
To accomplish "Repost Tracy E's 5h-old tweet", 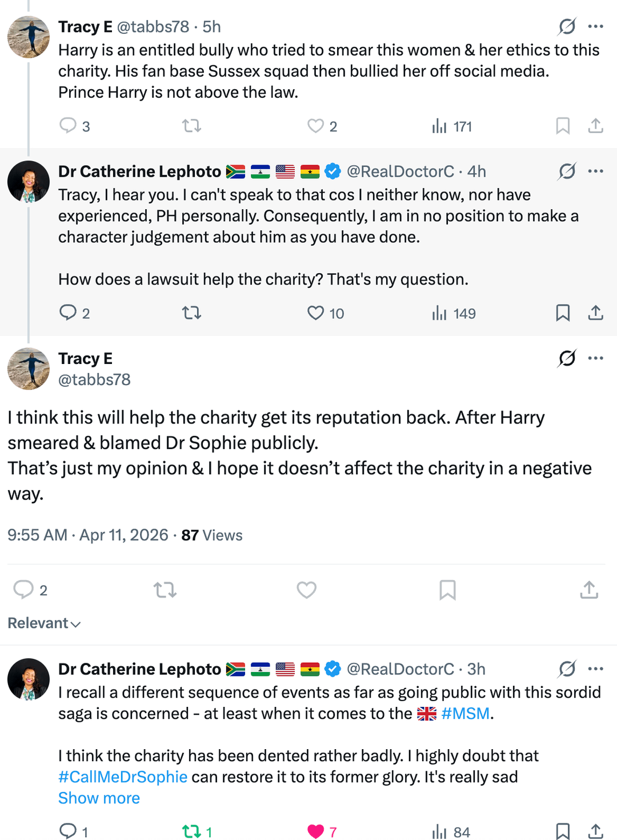I will pos(191,126).
